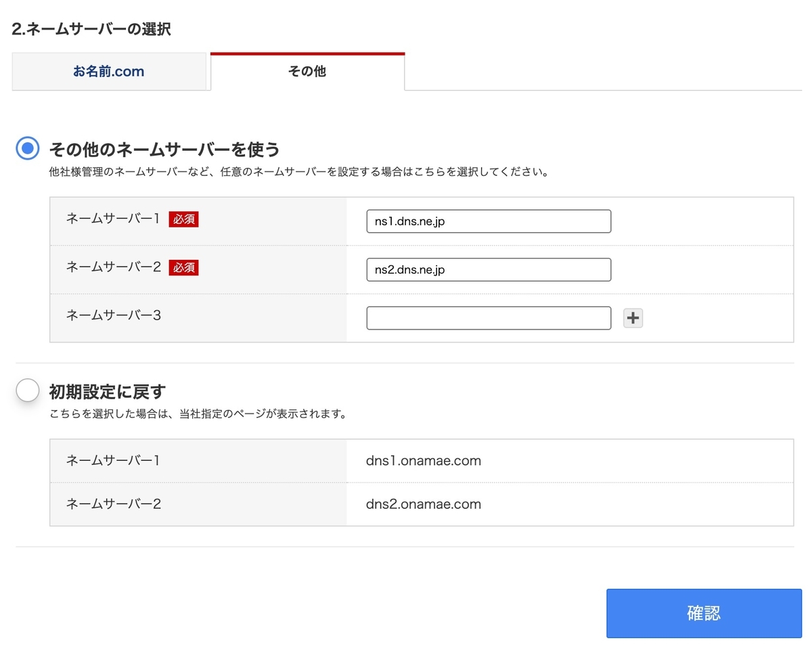Screen dimensions: 812x651
Task: Select the 初期設定に戻す radio button
Action: coord(27,390)
